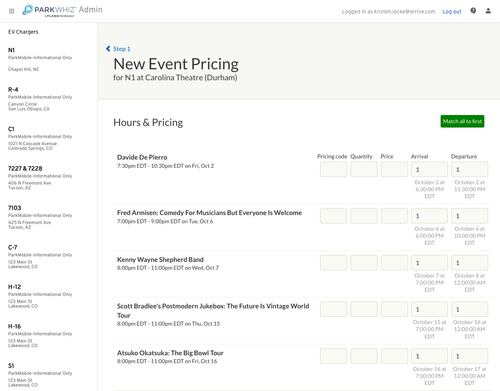
Task: Click the ParkWhiz Admin logo
Action: tap(63, 10)
